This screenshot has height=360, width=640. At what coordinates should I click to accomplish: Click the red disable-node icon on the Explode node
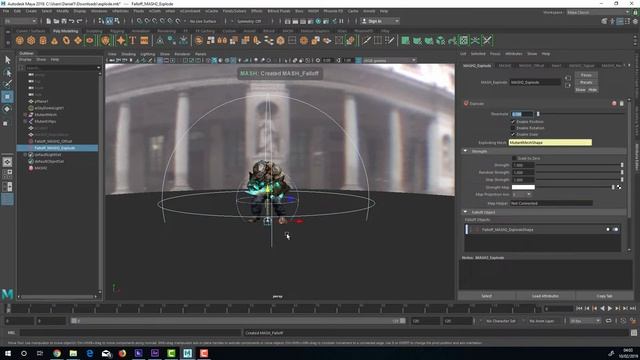tap(614, 104)
